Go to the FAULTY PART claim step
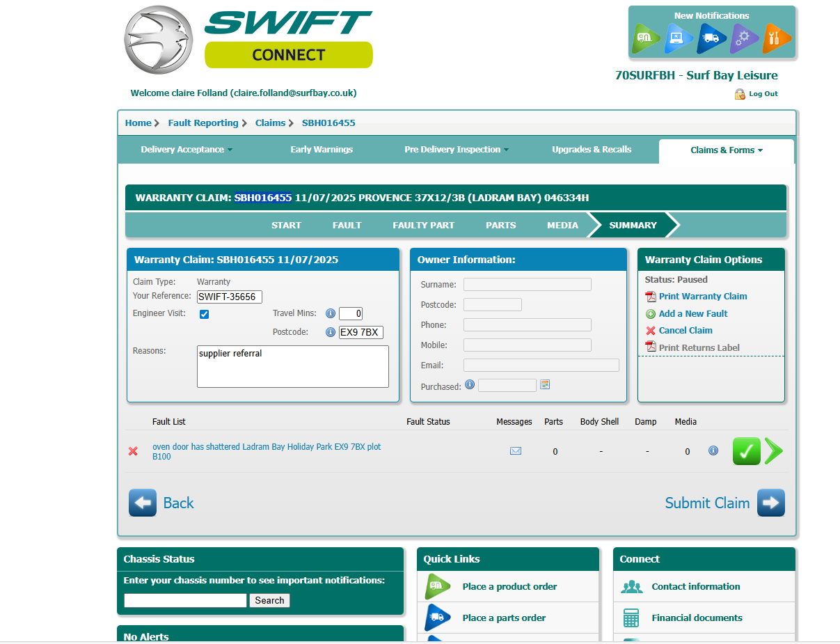 pos(423,226)
